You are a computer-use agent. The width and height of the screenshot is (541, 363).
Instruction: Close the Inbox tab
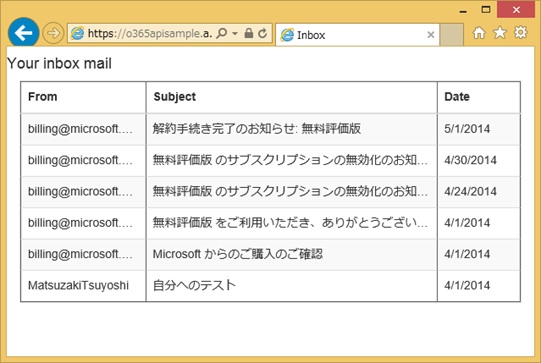tap(430, 35)
